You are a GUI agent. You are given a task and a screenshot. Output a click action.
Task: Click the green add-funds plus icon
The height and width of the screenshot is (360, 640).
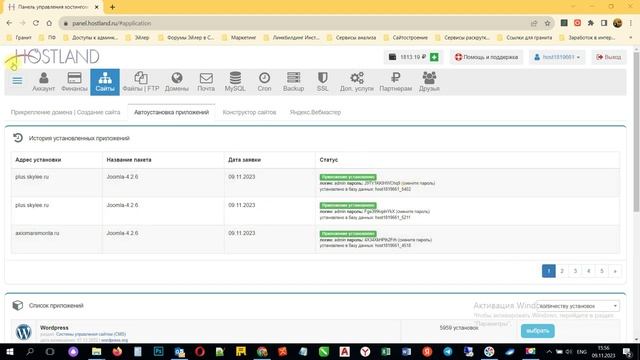[x=434, y=57]
